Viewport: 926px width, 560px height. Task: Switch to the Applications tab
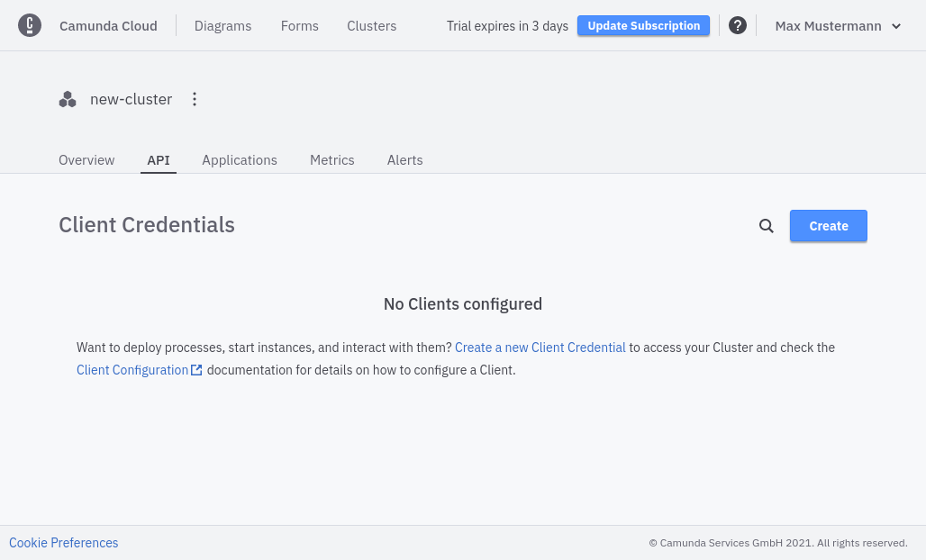[240, 160]
